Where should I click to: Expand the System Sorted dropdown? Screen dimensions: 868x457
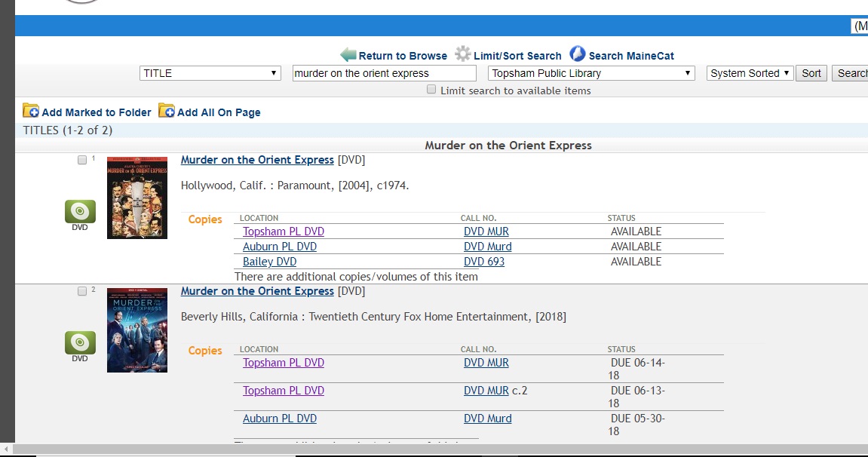(750, 73)
